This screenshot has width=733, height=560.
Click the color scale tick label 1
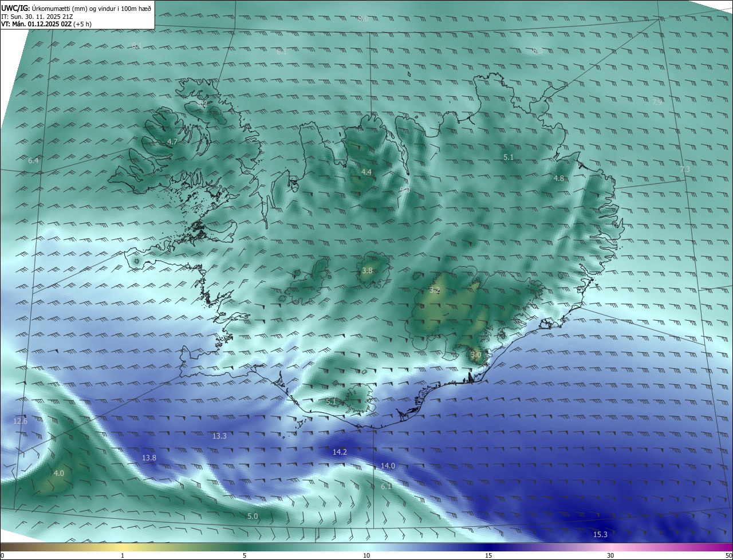tap(123, 555)
